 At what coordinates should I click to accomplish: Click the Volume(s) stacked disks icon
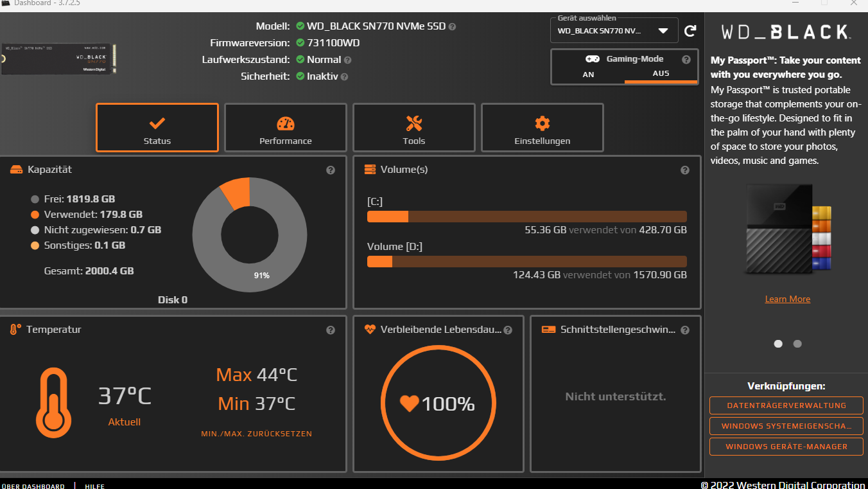[370, 170]
